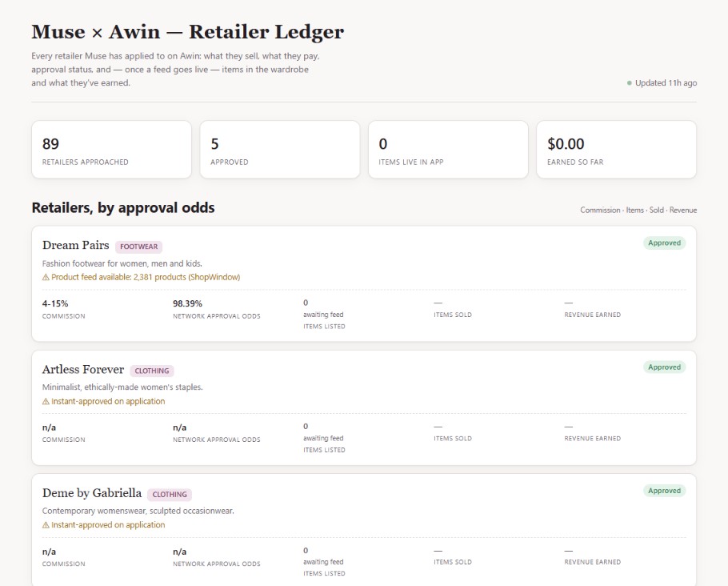Click the 4-15% commission value
This screenshot has width=728, height=586.
55,304
